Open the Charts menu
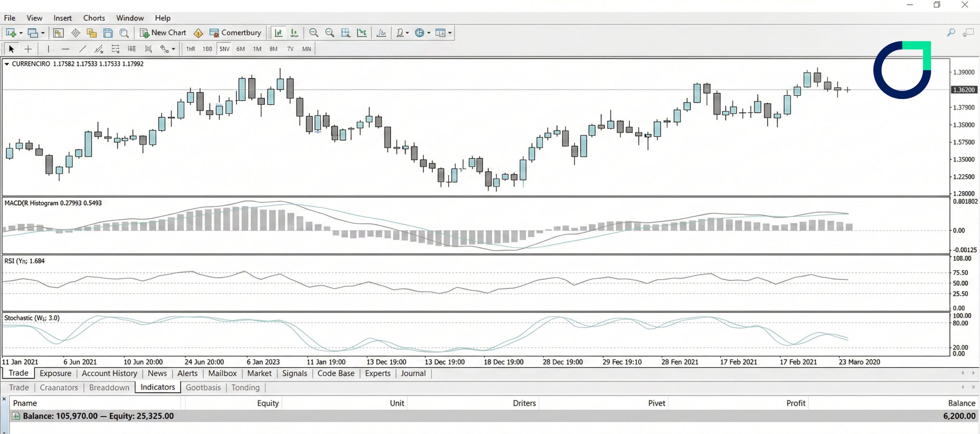This screenshot has width=980, height=434. (94, 18)
